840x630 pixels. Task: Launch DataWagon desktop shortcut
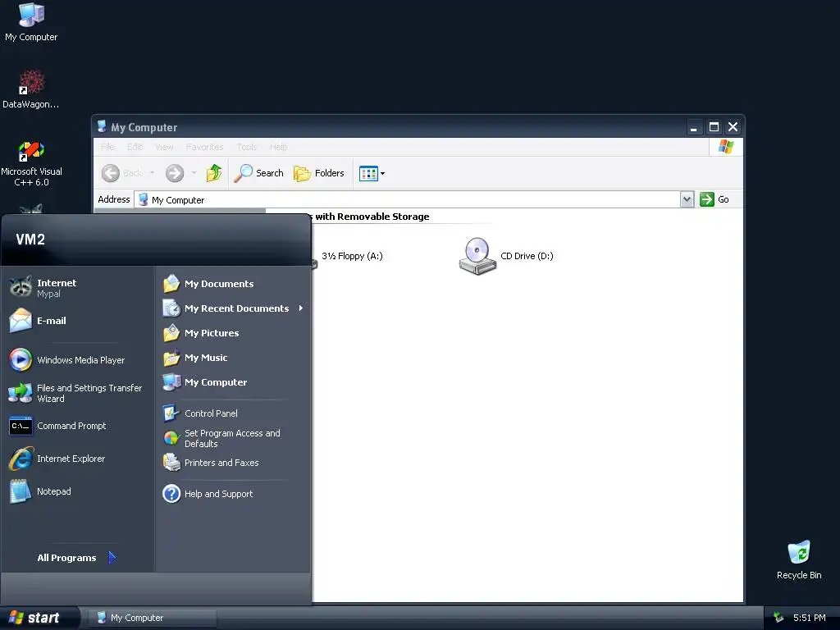(31, 89)
